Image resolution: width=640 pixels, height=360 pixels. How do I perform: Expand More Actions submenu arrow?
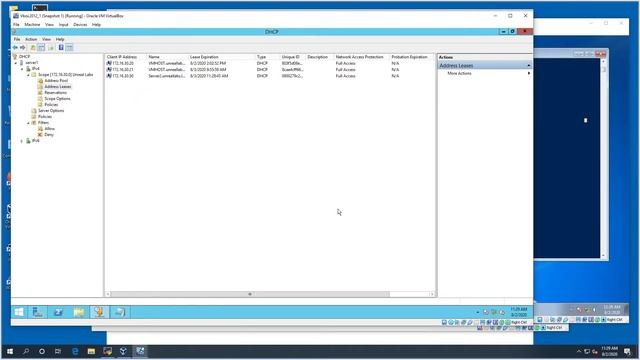coord(529,73)
